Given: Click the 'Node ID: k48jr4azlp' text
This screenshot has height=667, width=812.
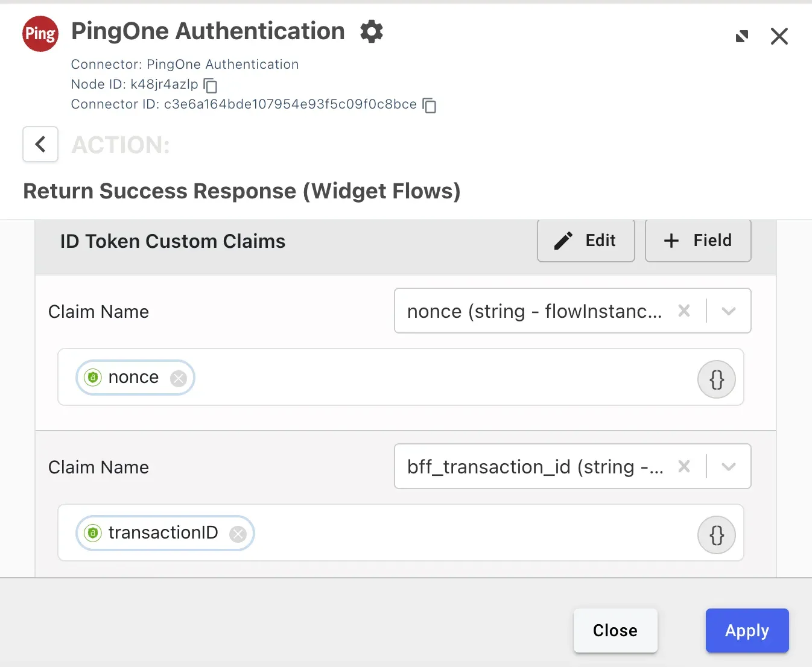Looking at the screenshot, I should click(135, 84).
